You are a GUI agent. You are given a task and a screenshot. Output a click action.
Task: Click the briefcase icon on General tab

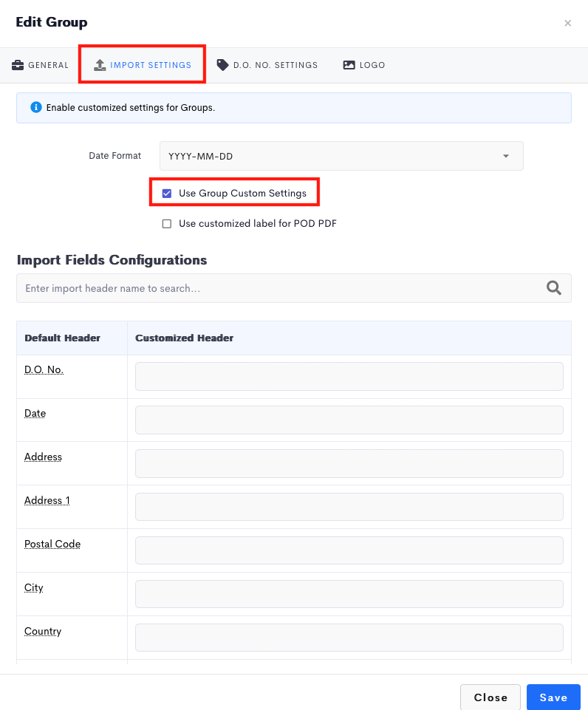pos(18,65)
